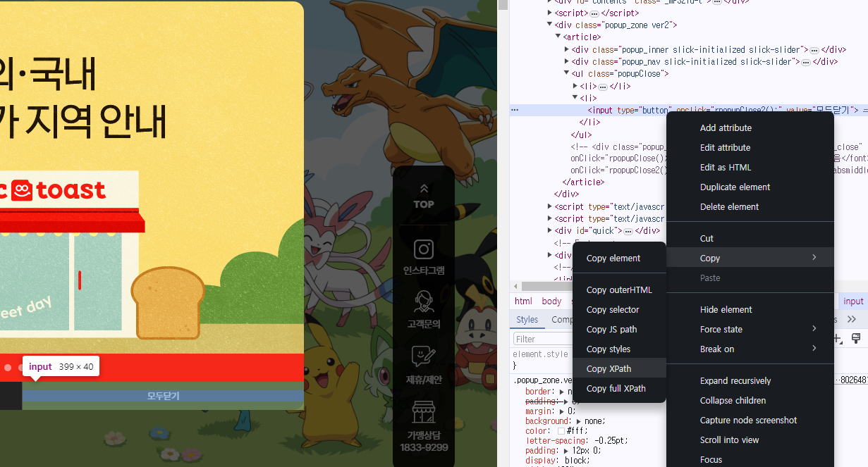Switch to the Styles tab
Viewport: 868px width, 467px height.
pyautogui.click(x=527, y=319)
